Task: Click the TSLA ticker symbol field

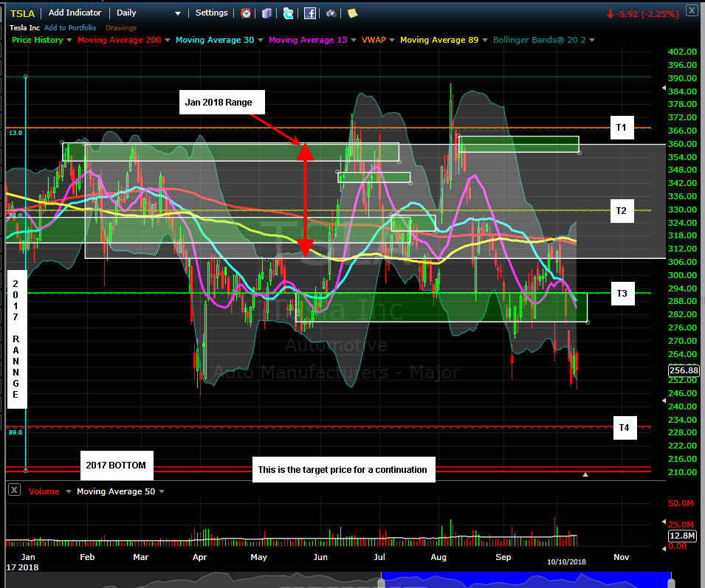Action: click(21, 13)
